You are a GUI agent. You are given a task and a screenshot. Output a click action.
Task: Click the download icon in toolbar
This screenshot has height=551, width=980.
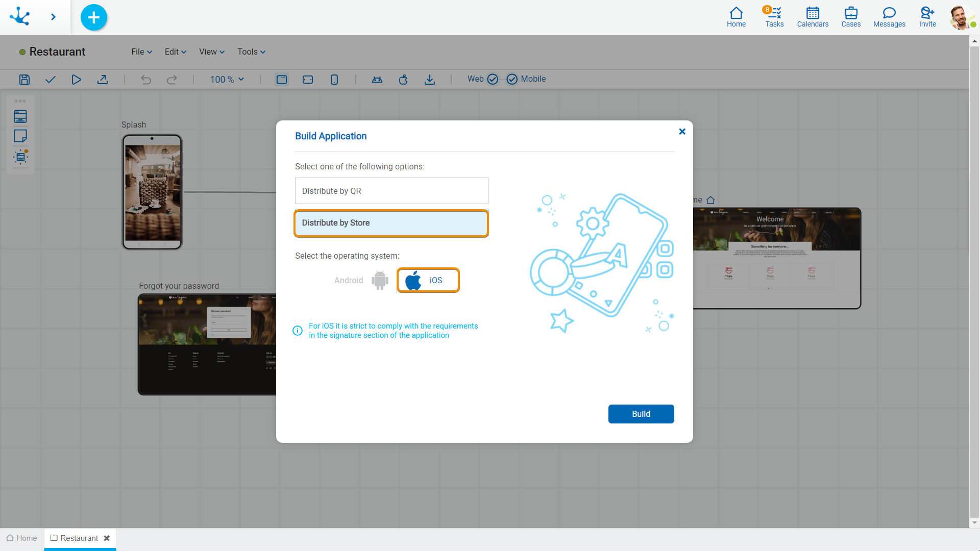[429, 79]
